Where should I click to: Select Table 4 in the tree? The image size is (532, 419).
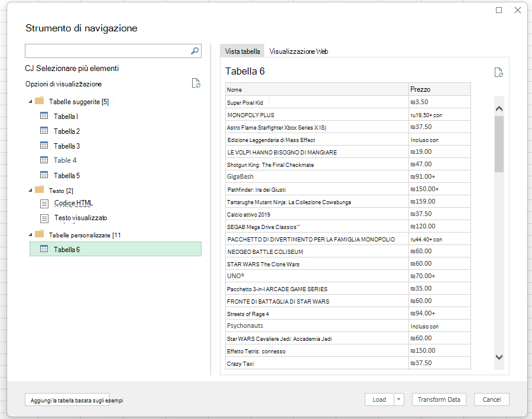(65, 160)
